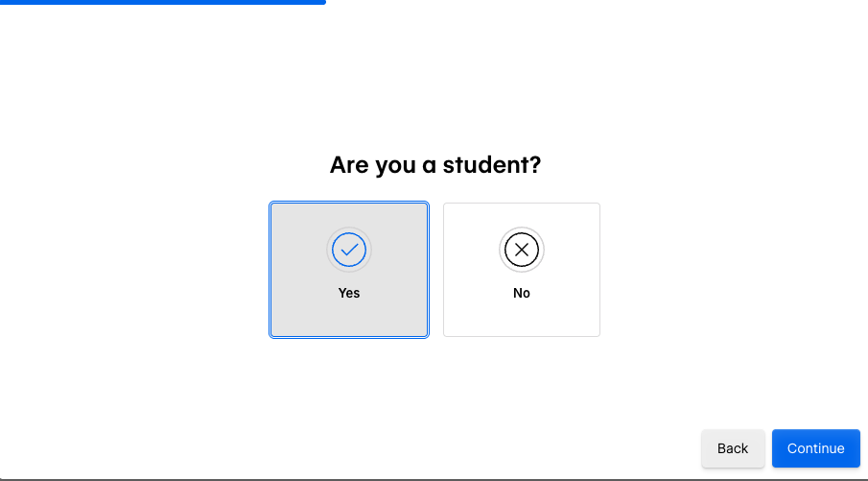
Task: Click the gray ring around the checkmark
Action: pyautogui.click(x=349, y=228)
